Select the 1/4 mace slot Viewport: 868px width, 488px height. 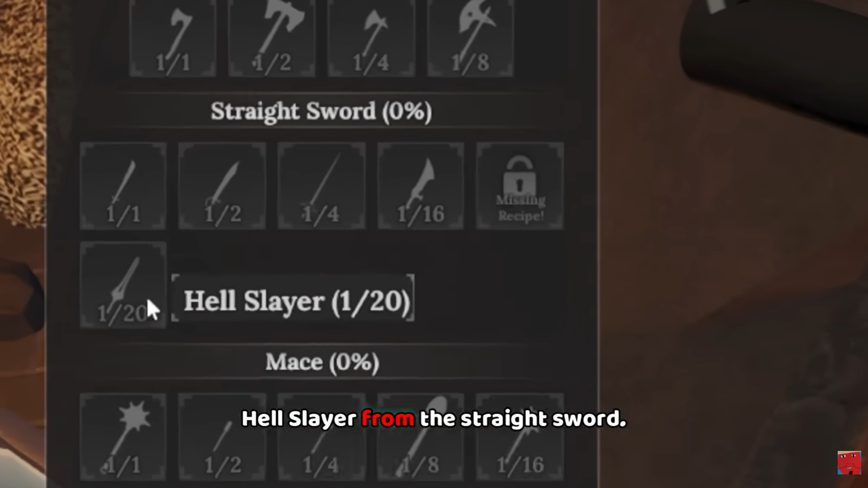321,436
